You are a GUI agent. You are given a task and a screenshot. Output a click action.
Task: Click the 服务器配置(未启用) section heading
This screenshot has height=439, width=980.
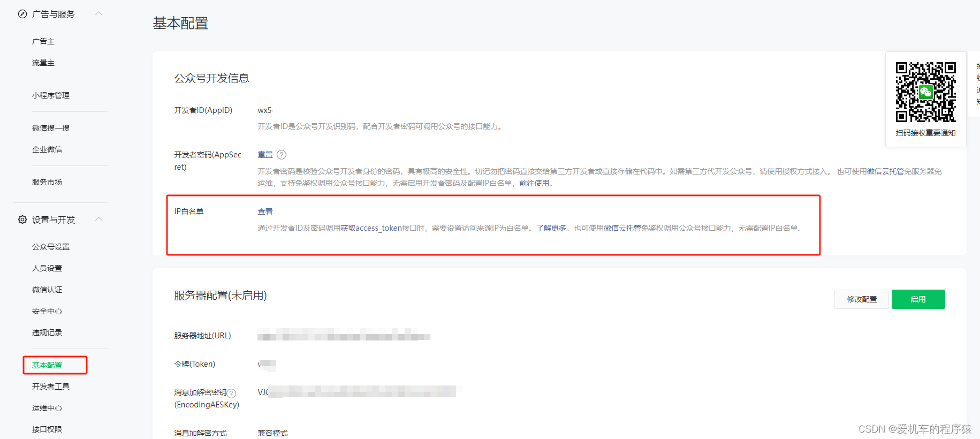point(221,296)
